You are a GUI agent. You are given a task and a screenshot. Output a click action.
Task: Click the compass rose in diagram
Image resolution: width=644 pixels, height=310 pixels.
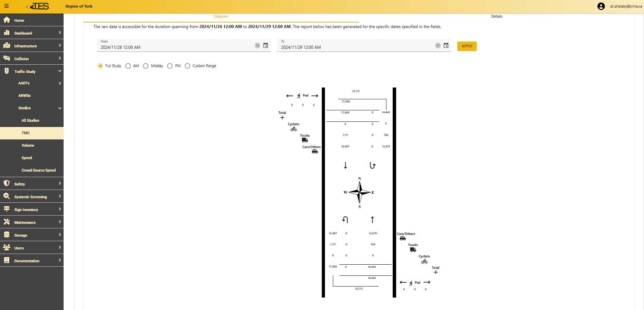tap(359, 192)
